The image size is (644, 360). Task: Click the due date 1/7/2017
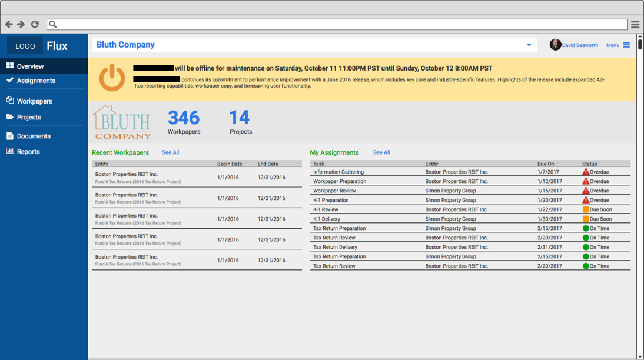[x=548, y=172]
